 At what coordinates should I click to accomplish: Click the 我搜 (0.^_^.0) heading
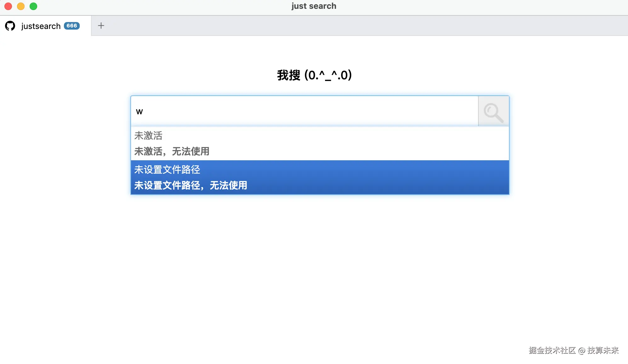[x=314, y=75]
